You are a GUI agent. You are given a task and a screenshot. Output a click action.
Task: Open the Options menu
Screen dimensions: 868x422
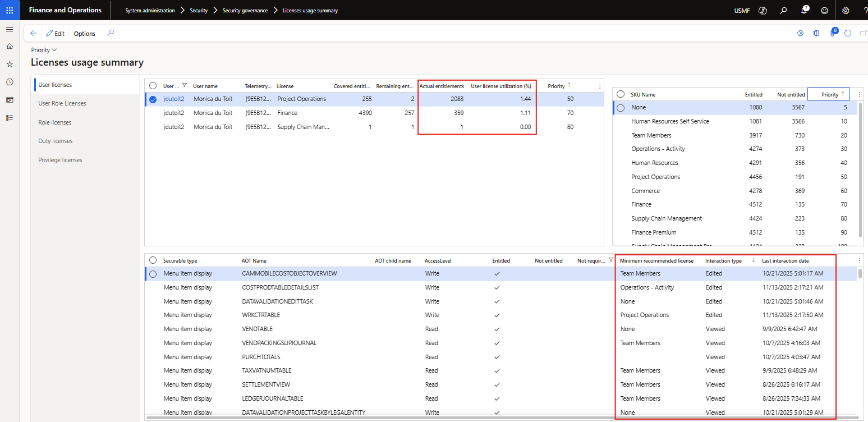(x=85, y=34)
